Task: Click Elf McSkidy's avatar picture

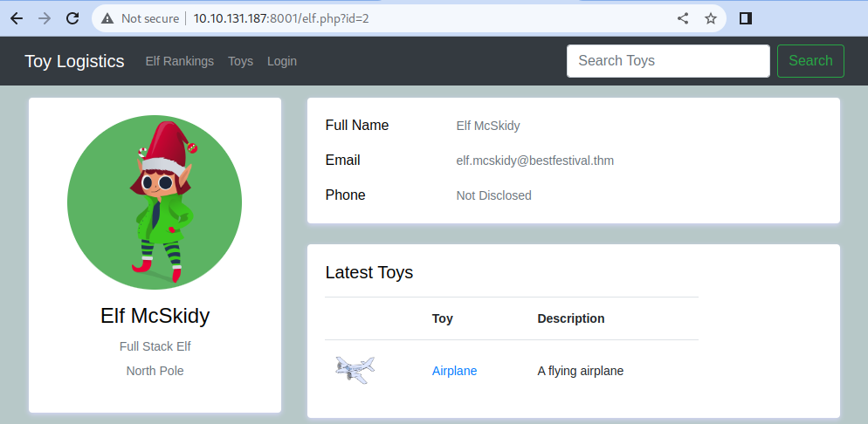Action: [x=155, y=202]
